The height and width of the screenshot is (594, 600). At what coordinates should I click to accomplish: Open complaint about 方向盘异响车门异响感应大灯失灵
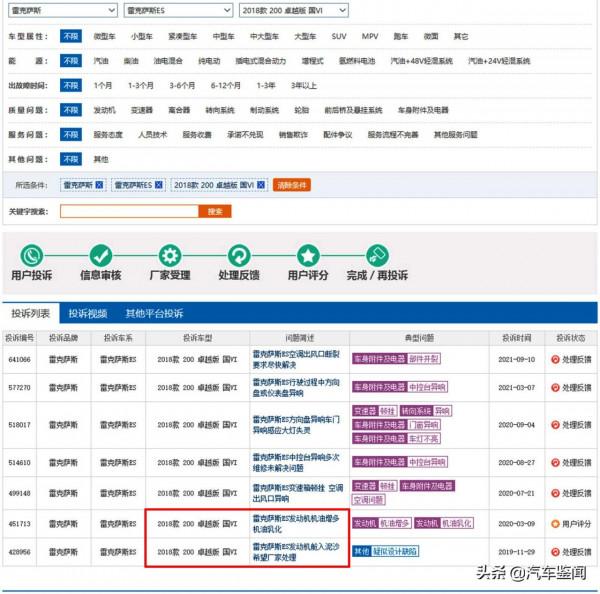296,425
